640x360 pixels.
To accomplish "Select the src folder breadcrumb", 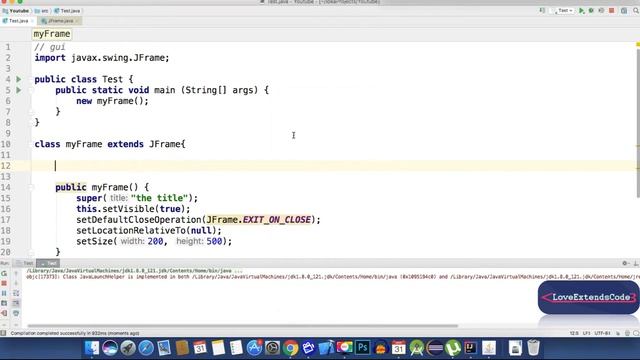I will pos(42,11).
